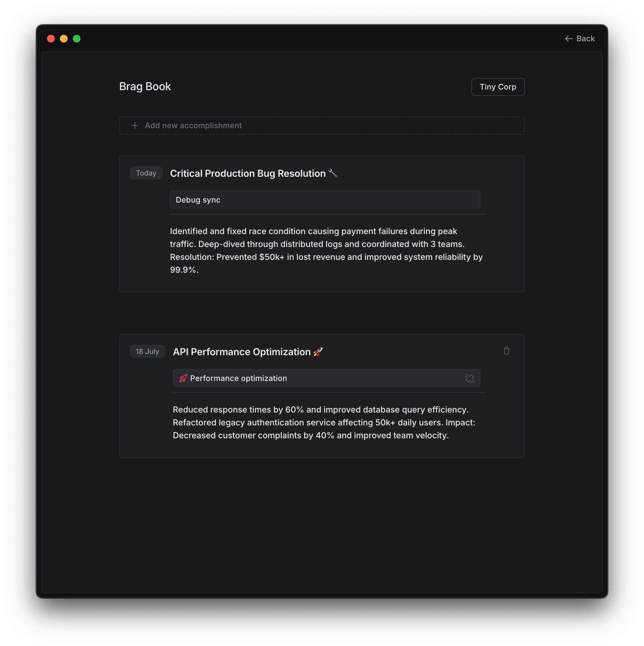Open the Today date badge

[x=146, y=173]
